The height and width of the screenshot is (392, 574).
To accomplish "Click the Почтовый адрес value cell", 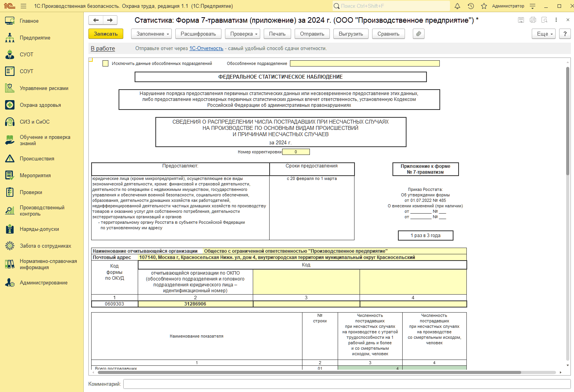I will [302, 257].
